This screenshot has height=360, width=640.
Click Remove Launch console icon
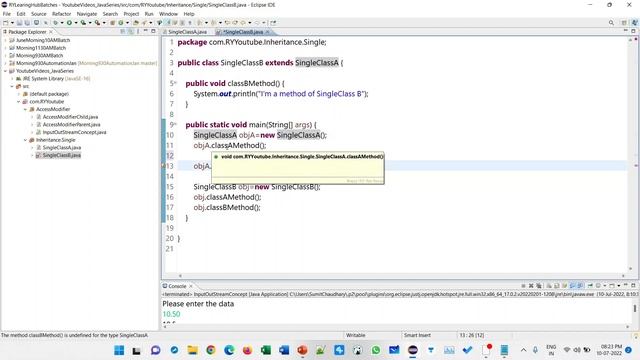[531, 286]
